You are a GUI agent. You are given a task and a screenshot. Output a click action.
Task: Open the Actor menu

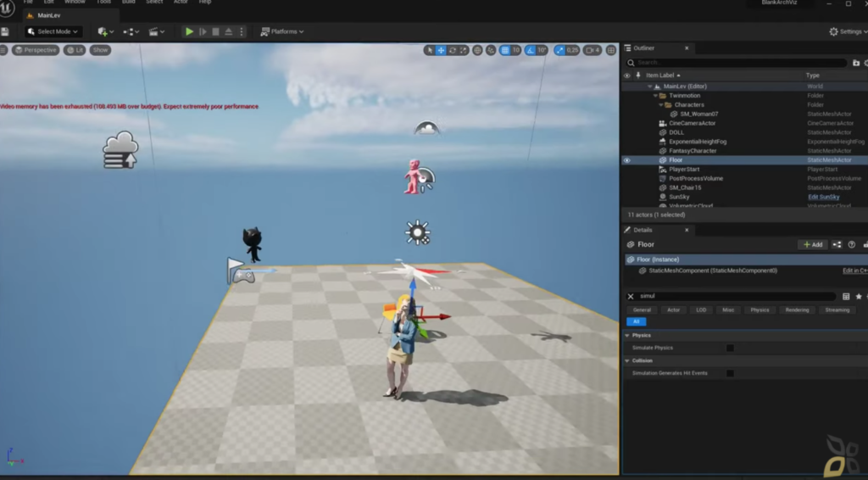tap(181, 3)
